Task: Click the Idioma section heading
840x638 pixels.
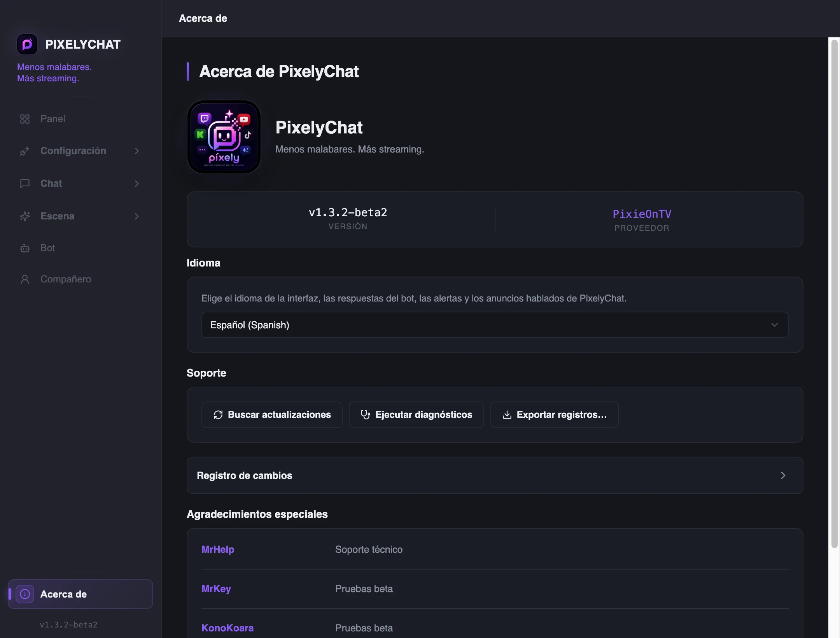Action: pyautogui.click(x=203, y=263)
